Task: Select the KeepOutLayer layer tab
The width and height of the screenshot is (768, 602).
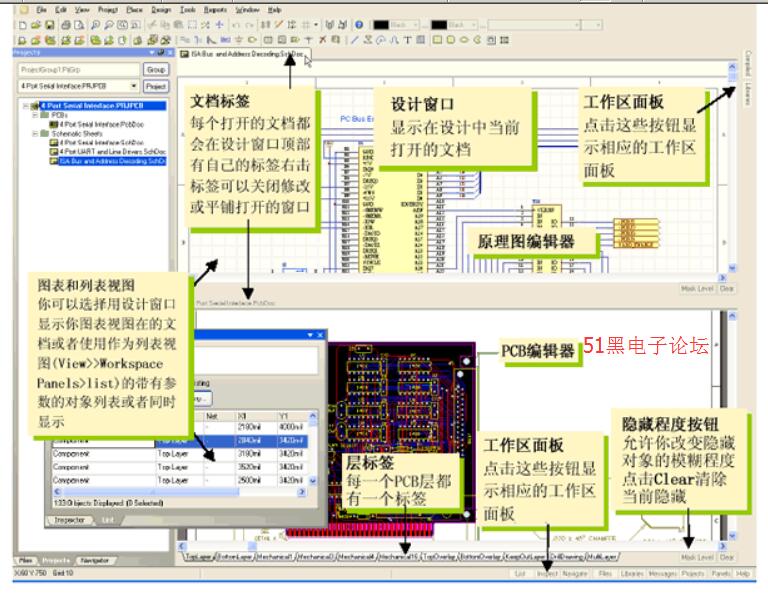Action: tap(524, 557)
